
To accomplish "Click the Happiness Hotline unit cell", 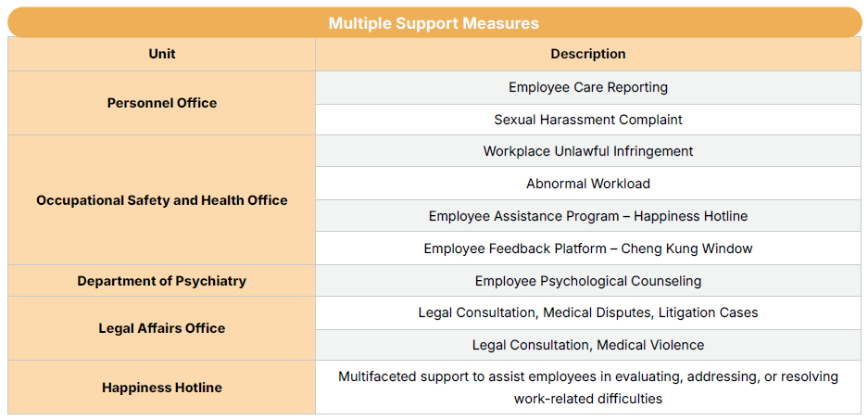I will 162,388.
